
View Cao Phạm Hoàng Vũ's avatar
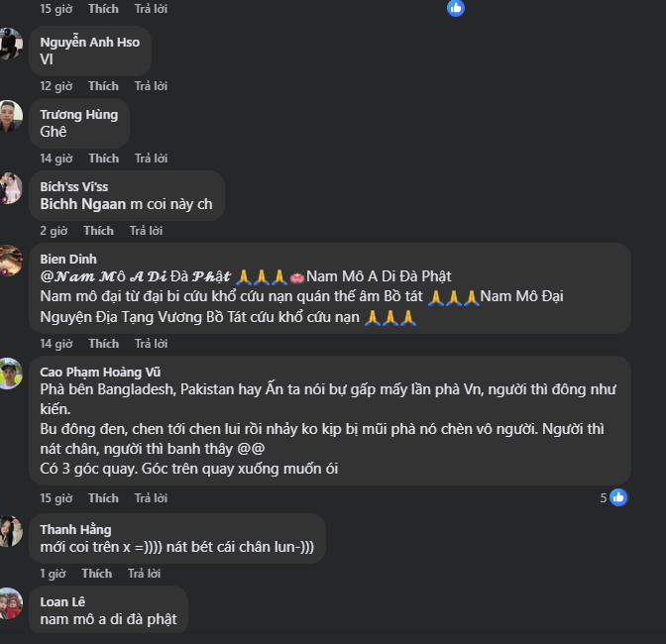coord(10,374)
